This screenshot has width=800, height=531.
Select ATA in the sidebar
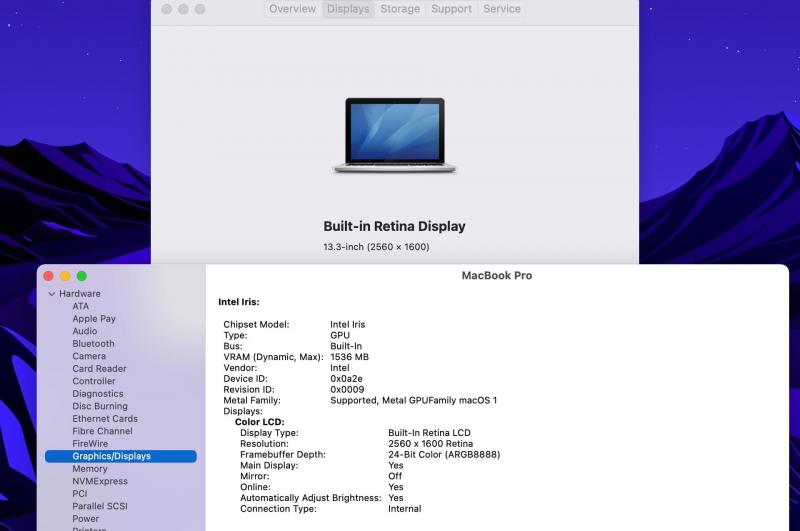point(81,306)
